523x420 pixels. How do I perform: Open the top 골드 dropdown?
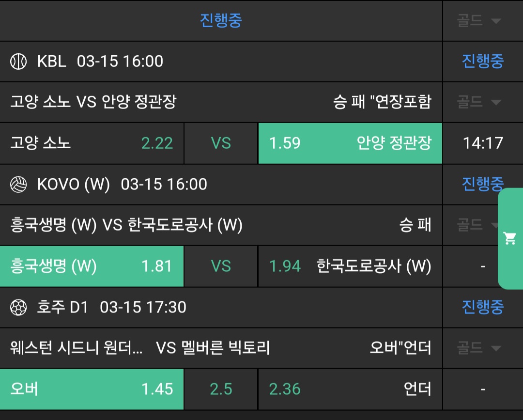point(478,21)
